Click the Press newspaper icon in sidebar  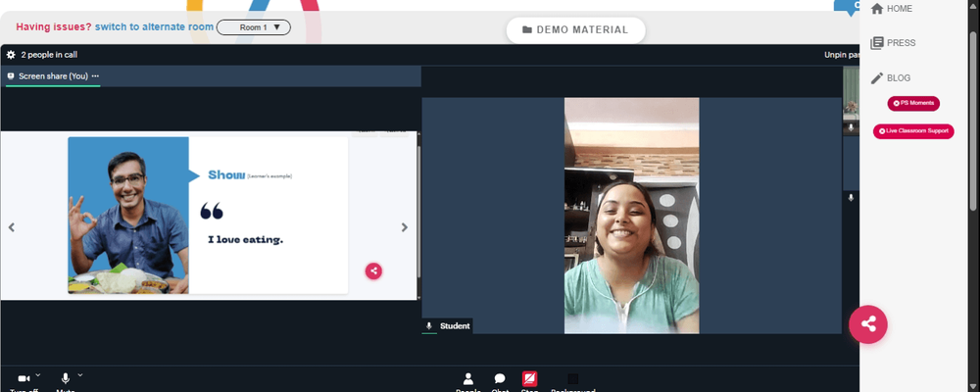click(x=877, y=43)
